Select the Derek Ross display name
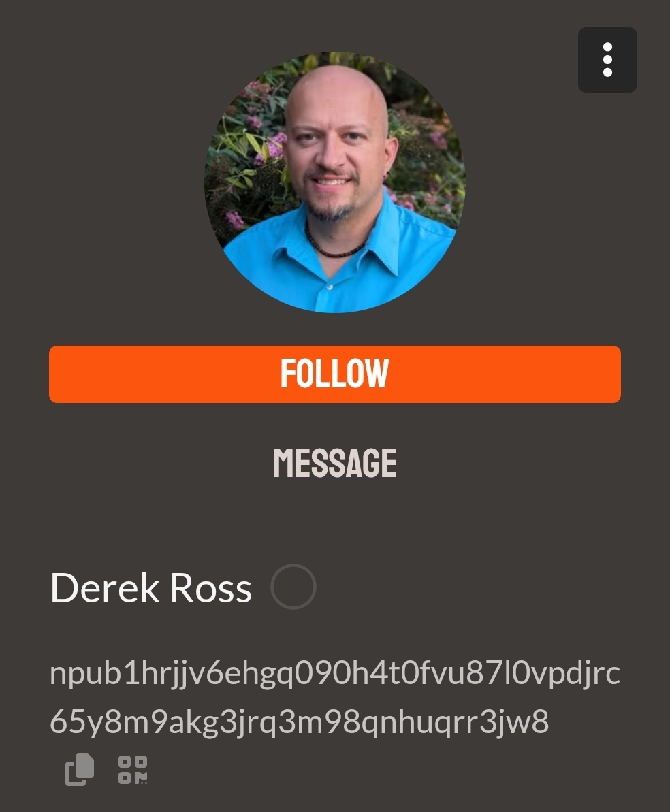Viewport: 670px width, 812px height. [150, 588]
